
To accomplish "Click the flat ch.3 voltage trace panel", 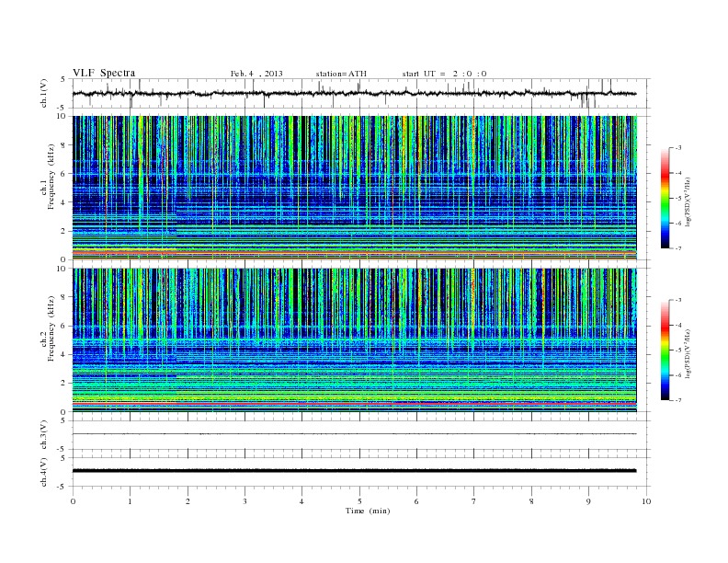I will tap(359, 435).
